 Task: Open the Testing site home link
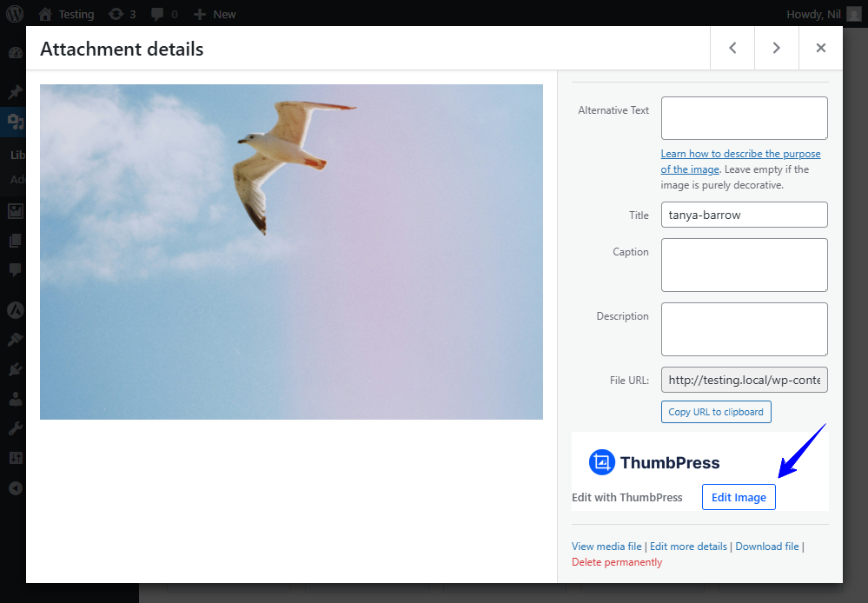[66, 15]
